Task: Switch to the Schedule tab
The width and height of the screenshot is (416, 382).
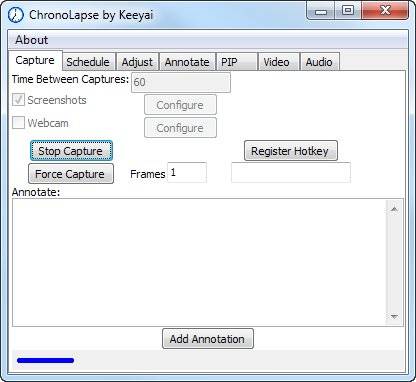Action: click(88, 62)
